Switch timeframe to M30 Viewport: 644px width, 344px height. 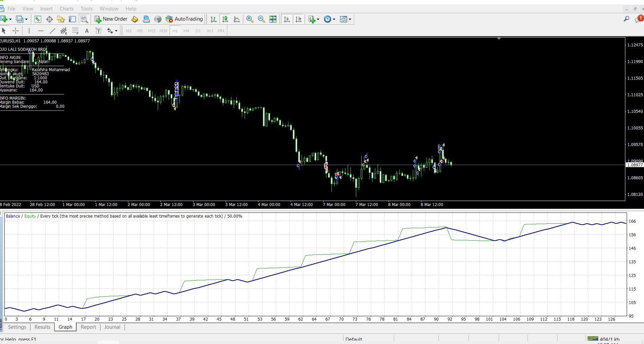(163, 31)
